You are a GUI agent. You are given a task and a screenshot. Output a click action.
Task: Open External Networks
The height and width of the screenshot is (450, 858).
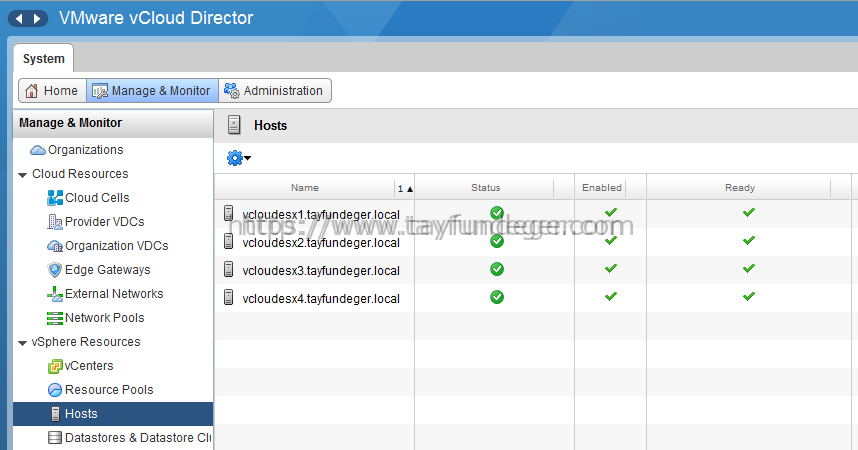[114, 294]
